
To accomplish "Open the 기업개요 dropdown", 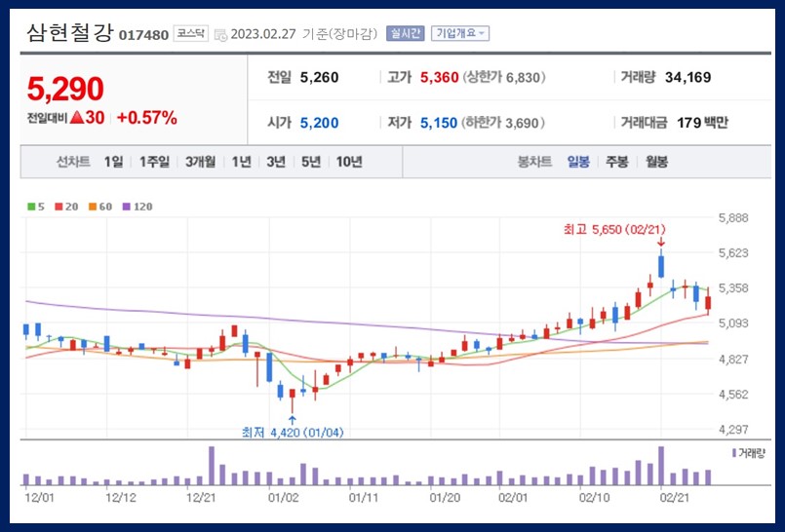I will (460, 33).
